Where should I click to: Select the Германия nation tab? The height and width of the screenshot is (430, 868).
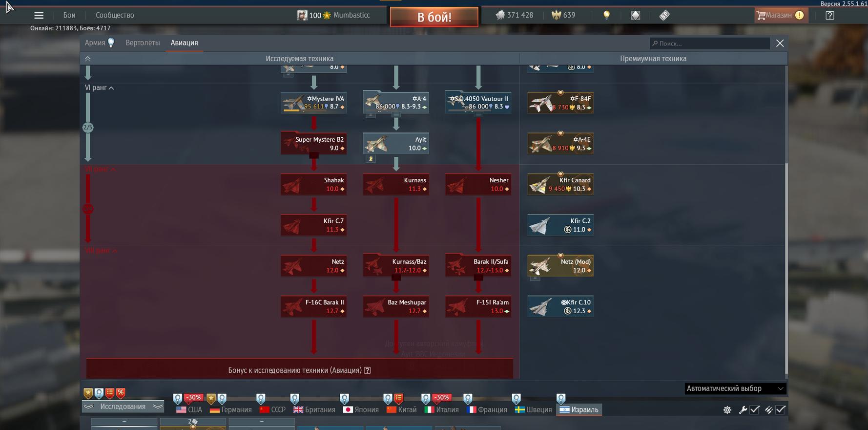tap(231, 410)
